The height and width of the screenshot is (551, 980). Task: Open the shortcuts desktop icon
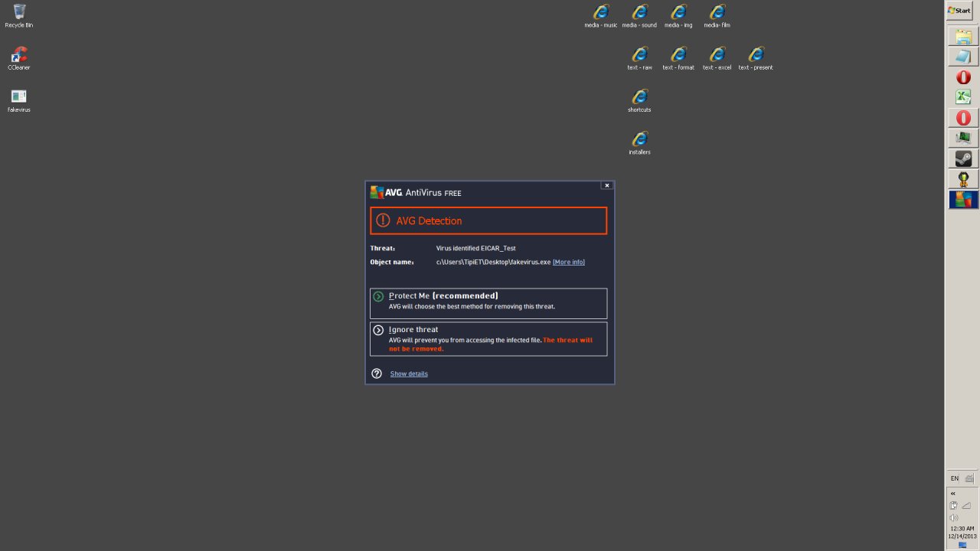click(x=639, y=100)
